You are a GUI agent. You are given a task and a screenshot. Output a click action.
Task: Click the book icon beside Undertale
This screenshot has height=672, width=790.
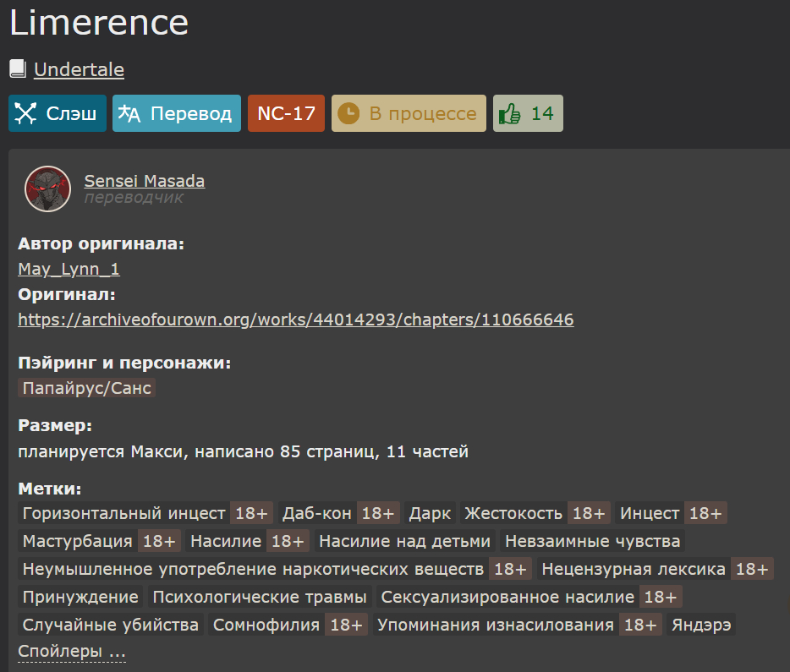18,69
